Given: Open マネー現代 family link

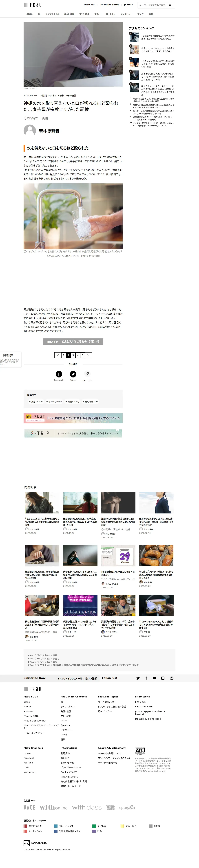Looking at the screenshot, I should coord(128,826).
